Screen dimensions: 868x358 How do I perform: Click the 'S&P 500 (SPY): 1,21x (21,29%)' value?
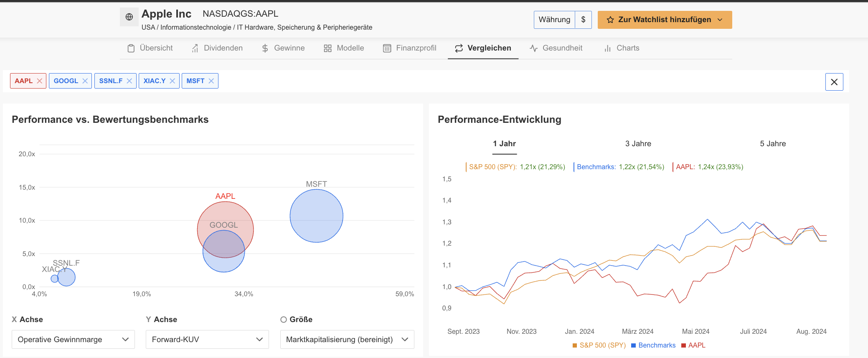tap(517, 167)
